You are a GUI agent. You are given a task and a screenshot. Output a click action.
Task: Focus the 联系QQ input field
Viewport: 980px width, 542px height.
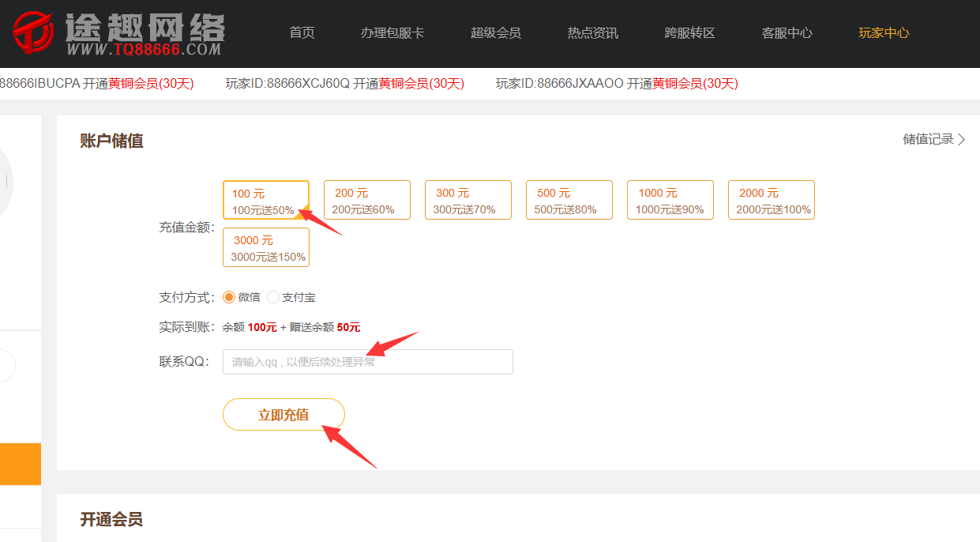click(367, 362)
